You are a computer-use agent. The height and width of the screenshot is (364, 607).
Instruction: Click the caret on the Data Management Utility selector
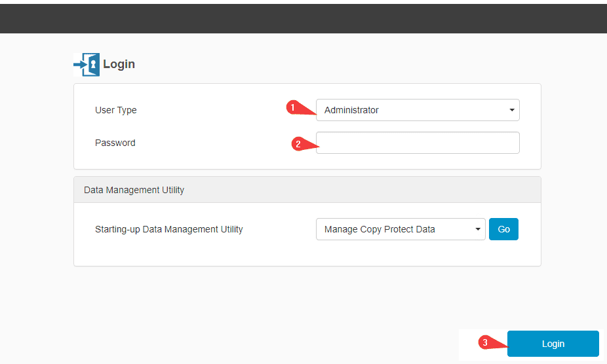click(x=478, y=229)
